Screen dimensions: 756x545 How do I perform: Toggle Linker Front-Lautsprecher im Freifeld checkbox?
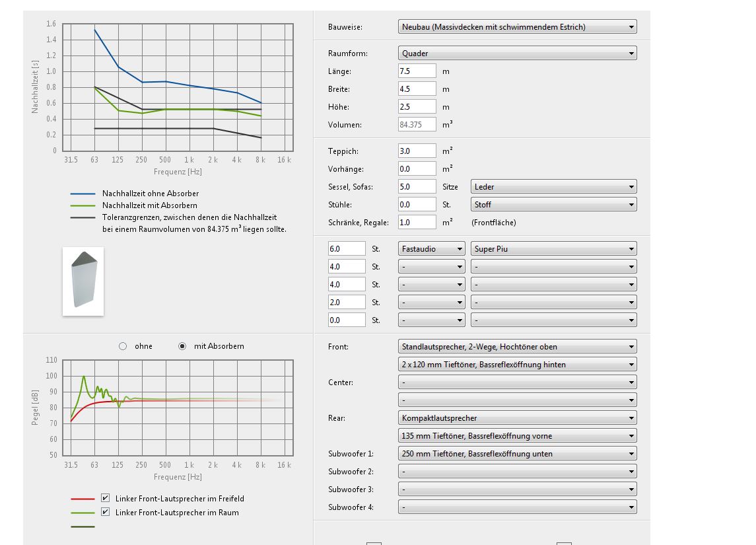click(106, 498)
